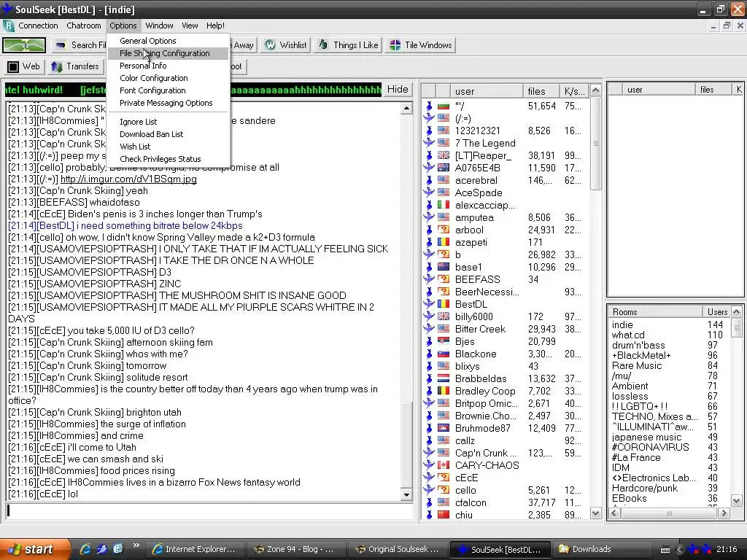This screenshot has height=560, width=747.
Task: Open the Connection menu
Action: [x=38, y=26]
